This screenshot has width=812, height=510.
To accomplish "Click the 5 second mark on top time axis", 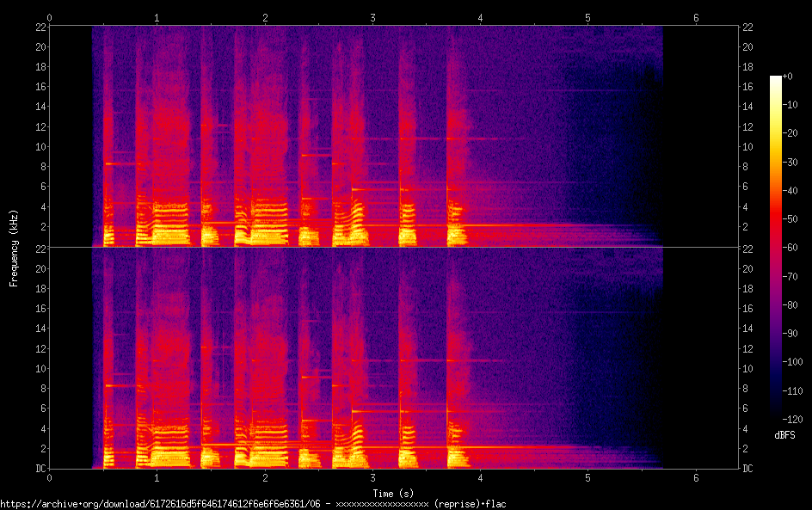I will click(587, 17).
